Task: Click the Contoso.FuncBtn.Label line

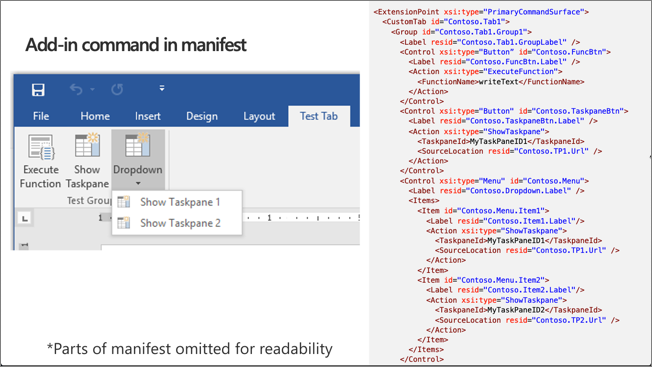Action: (494, 62)
